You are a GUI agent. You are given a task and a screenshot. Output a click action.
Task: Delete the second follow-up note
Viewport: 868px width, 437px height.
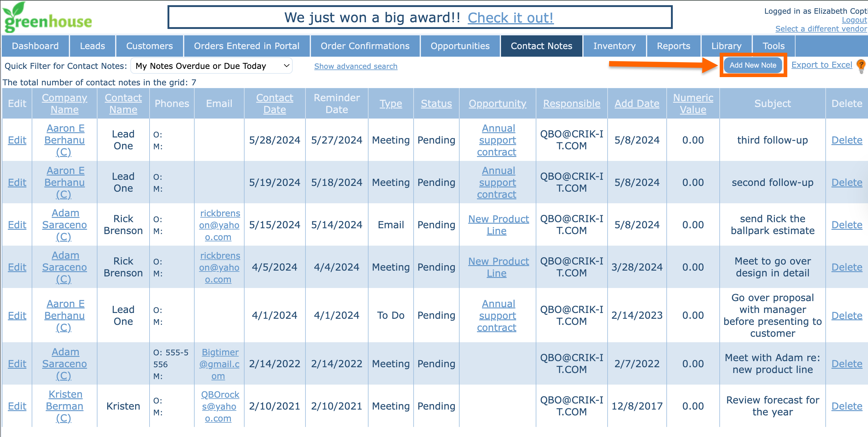click(x=846, y=183)
